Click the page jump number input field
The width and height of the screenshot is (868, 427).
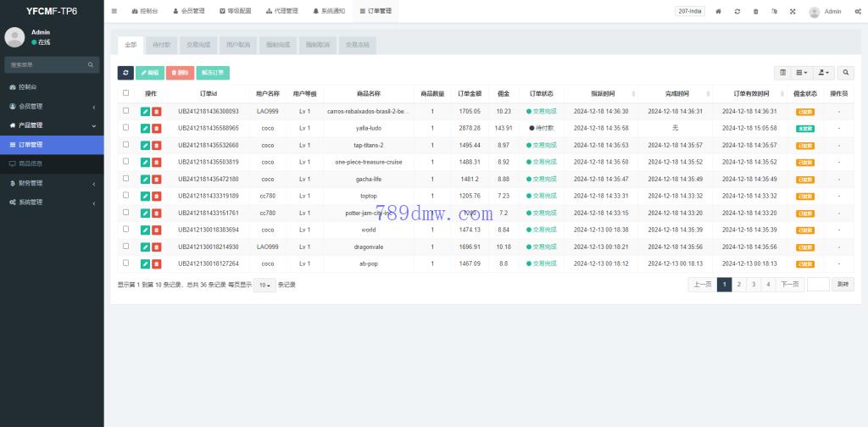click(818, 285)
